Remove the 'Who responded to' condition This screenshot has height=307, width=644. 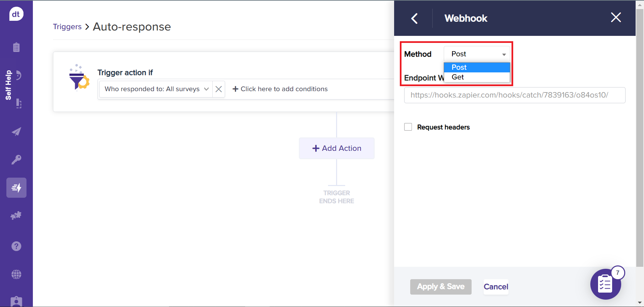(x=219, y=89)
